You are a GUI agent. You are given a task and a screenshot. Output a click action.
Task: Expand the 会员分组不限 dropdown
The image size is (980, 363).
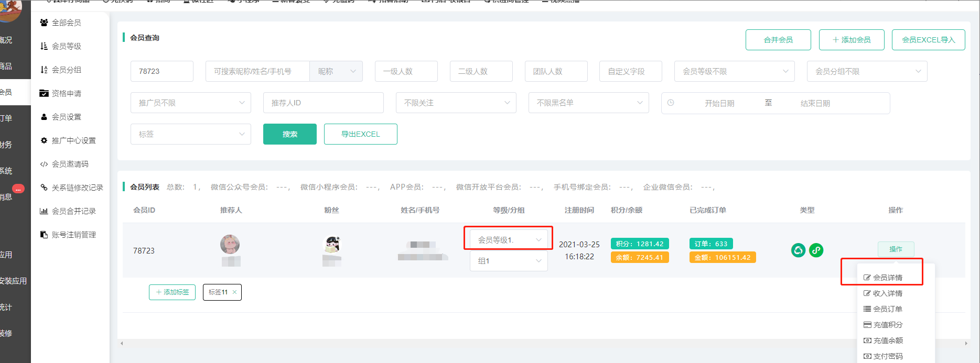[x=867, y=71]
